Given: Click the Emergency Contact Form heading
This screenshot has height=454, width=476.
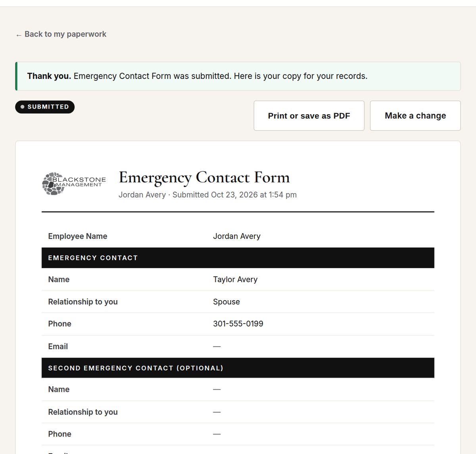Looking at the screenshot, I should click(x=204, y=177).
